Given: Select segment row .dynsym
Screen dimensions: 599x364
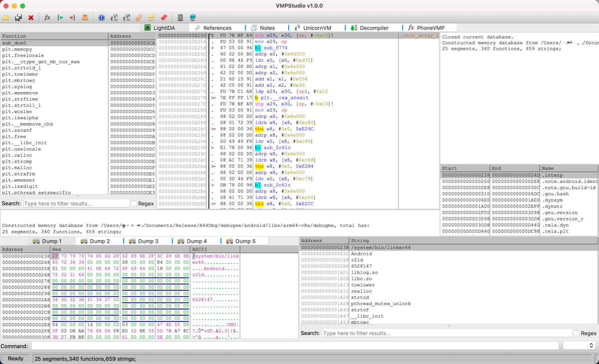Looking at the screenshot, I should [x=519, y=200].
